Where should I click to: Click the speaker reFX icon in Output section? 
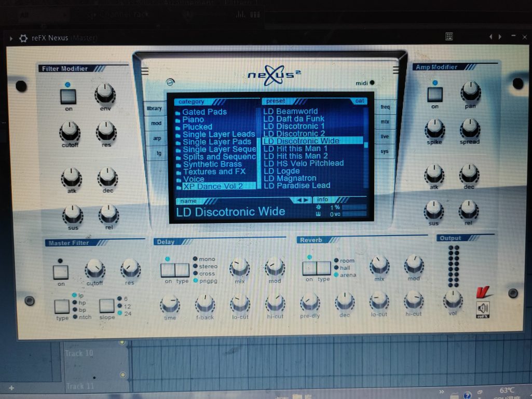click(483, 310)
